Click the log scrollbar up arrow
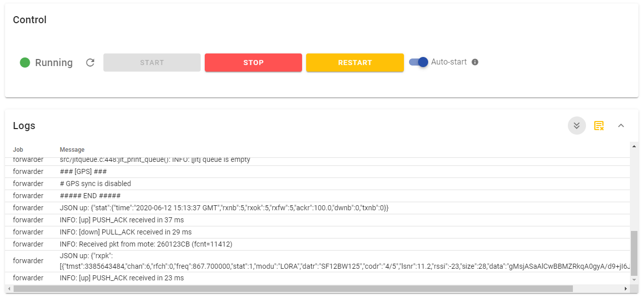644x298 pixels. coord(634,146)
